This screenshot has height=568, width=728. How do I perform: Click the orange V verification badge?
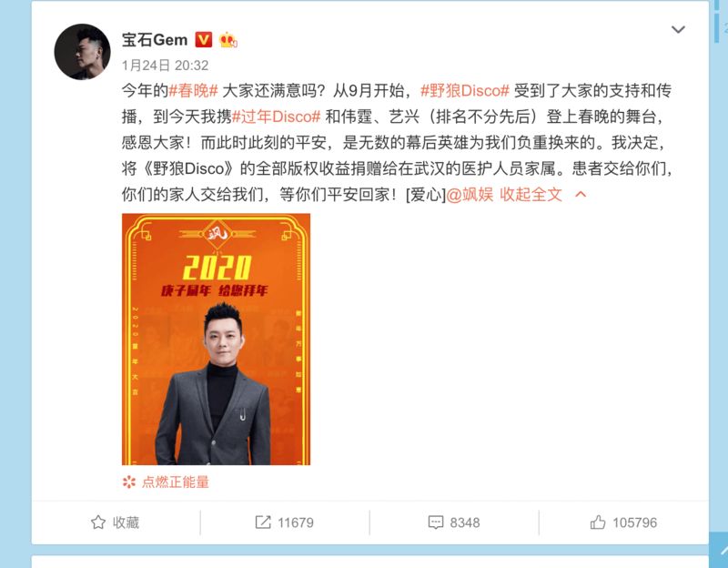203,40
